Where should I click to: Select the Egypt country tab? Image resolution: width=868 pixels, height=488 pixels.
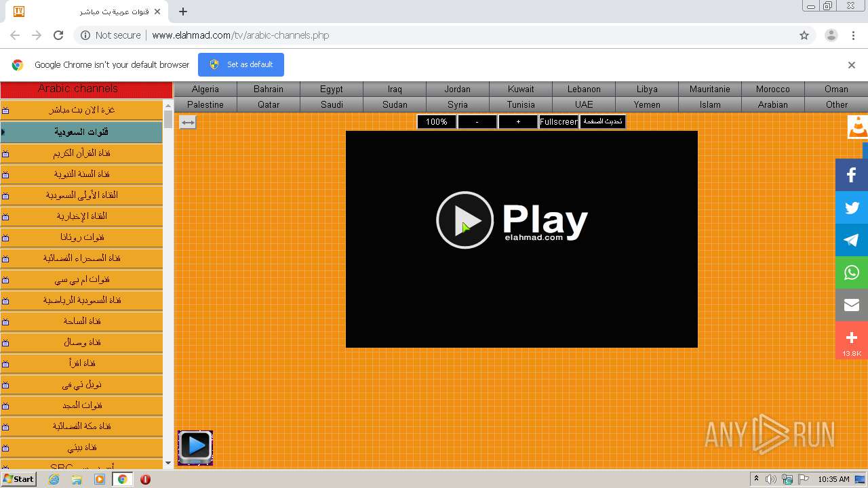[332, 89]
